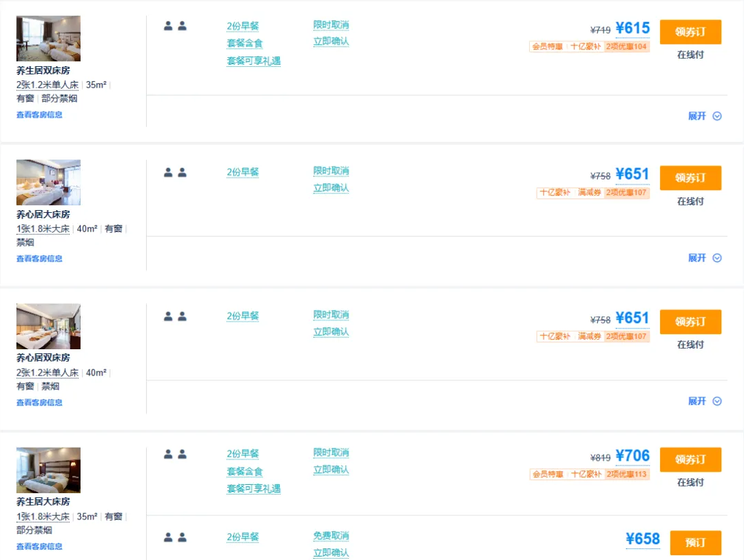Click 领券订 button for ¥706 room

690,459
